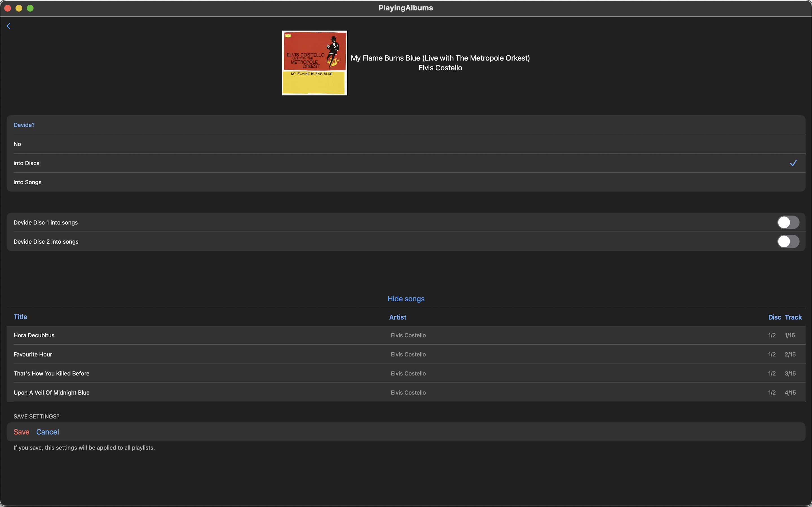Enable Devide Disc 1 into songs
Viewport: 812px width, 507px height.
click(x=788, y=222)
